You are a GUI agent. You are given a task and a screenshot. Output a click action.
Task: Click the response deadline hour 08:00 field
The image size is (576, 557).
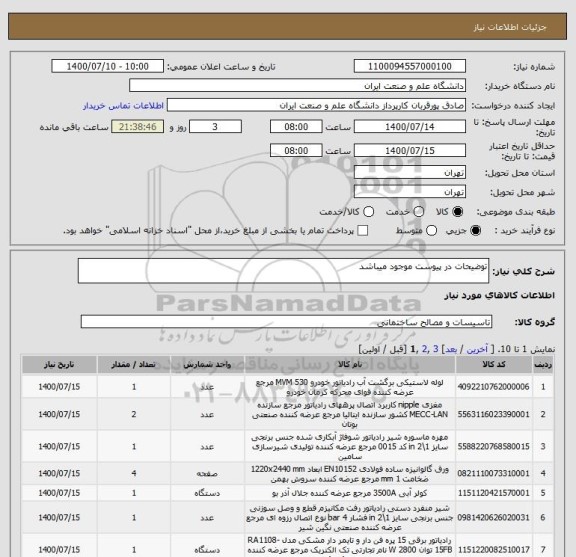pyautogui.click(x=296, y=127)
